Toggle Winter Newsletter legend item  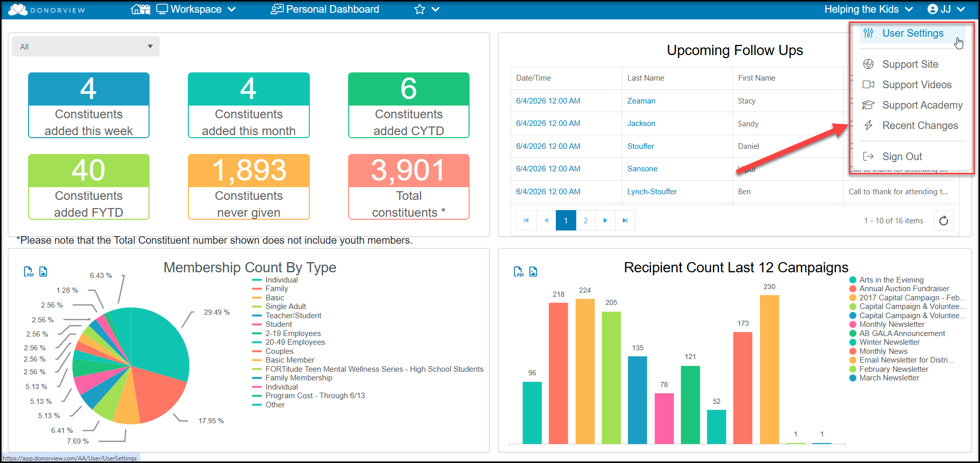(x=885, y=342)
